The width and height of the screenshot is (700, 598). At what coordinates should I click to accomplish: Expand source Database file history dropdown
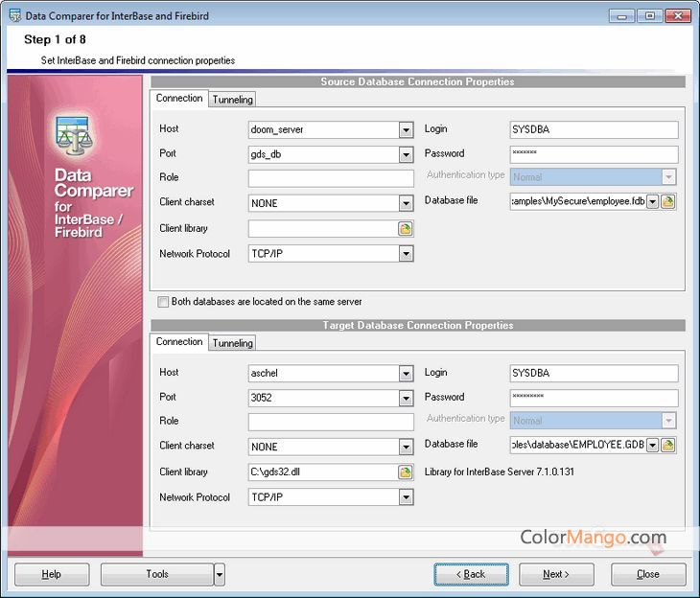[x=653, y=201]
